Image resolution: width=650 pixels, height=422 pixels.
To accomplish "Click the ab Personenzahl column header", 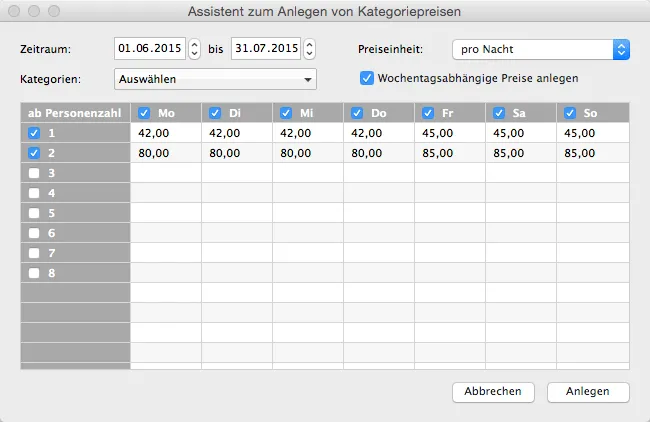I will (75, 113).
